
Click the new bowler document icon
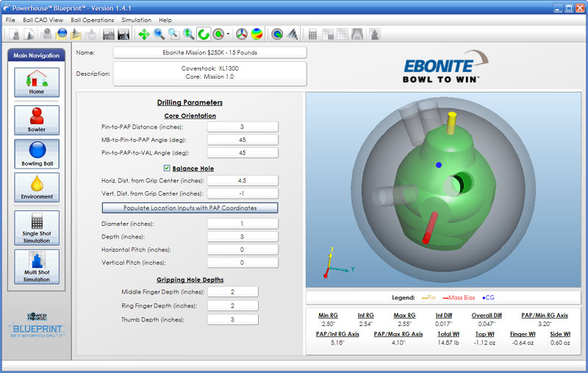[15, 34]
